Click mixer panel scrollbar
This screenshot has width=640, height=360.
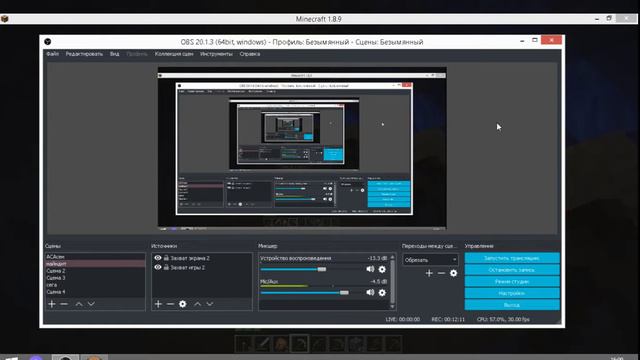[x=392, y=282]
